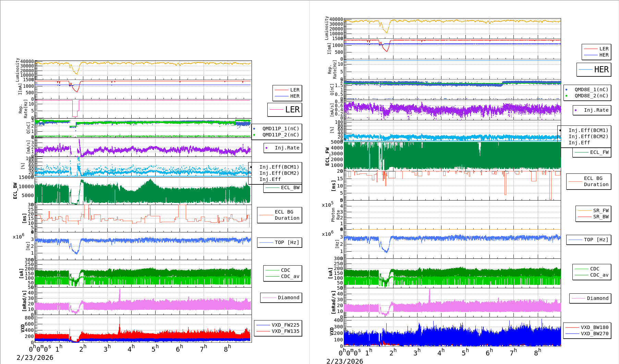Screen dimensions: 619x364
Task: Click the left plot's 2/23/2026 date label
Action: pos(35,357)
